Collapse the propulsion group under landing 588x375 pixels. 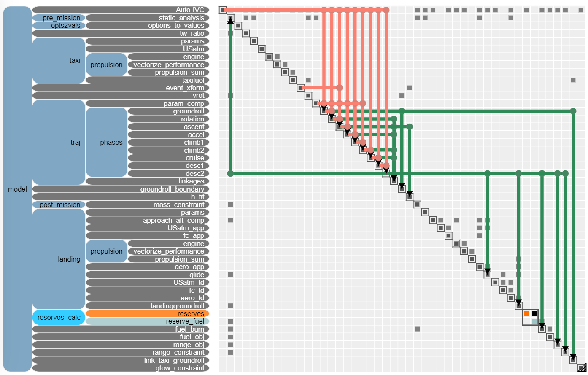[106, 251]
